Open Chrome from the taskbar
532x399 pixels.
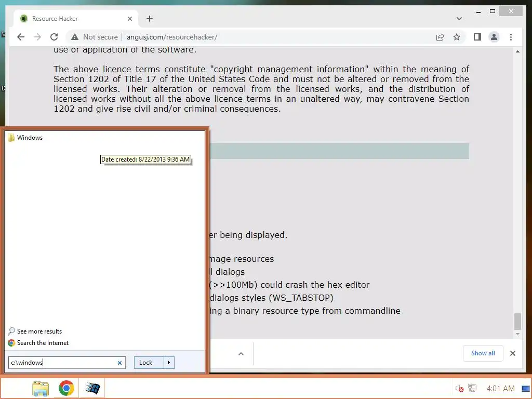[x=66, y=388]
